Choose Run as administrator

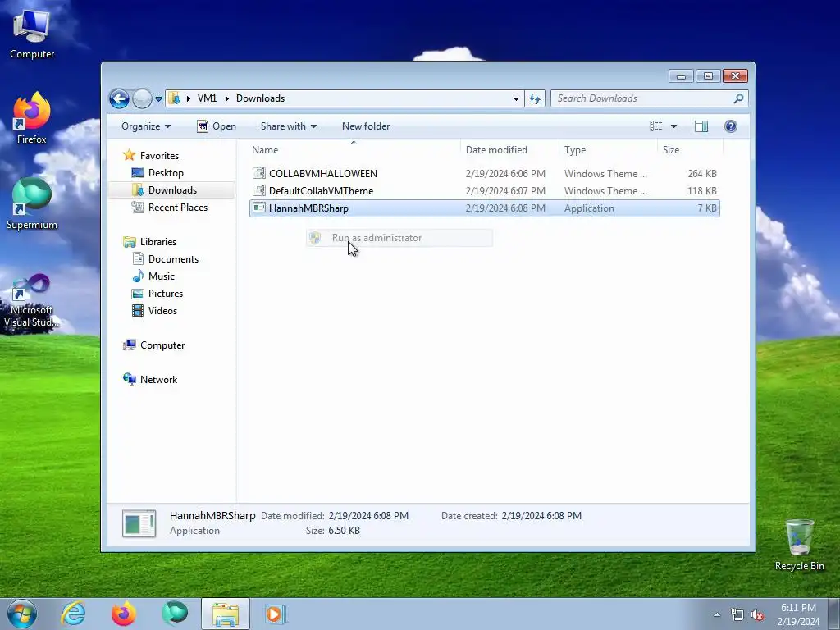click(399, 238)
